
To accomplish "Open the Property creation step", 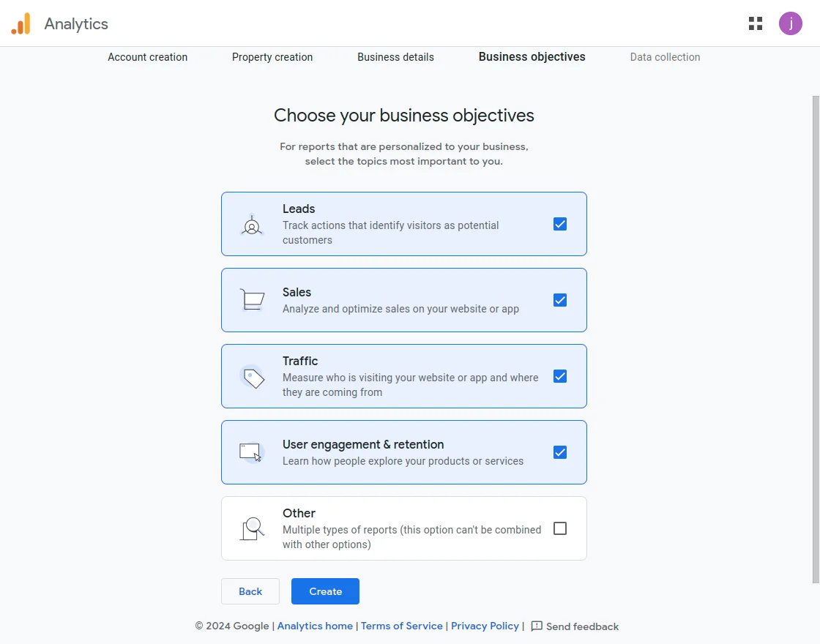I will tap(272, 57).
